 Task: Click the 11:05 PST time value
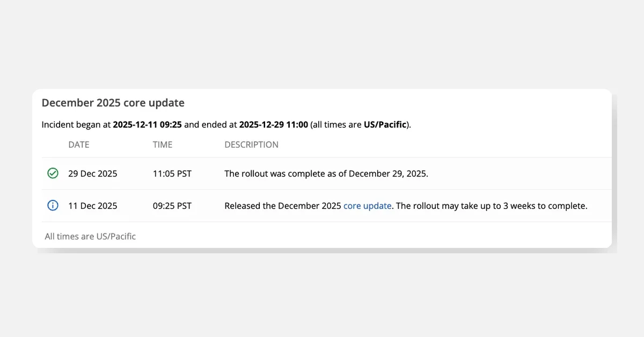tap(172, 173)
